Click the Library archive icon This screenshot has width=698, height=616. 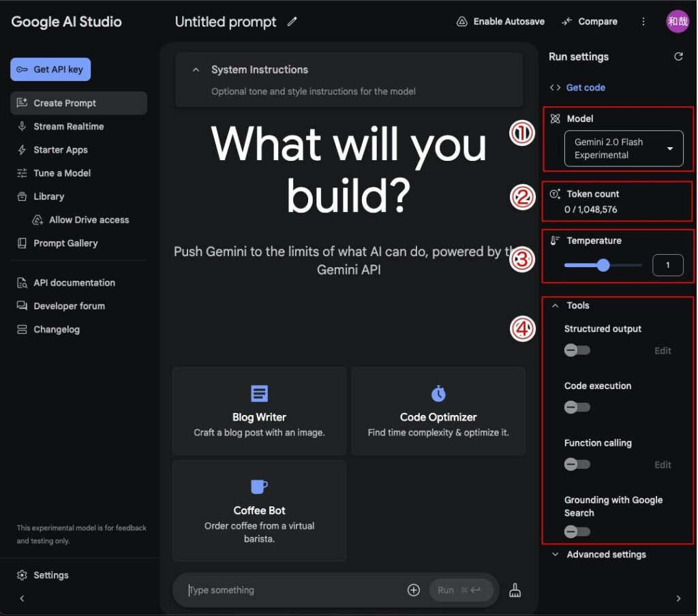click(x=22, y=196)
